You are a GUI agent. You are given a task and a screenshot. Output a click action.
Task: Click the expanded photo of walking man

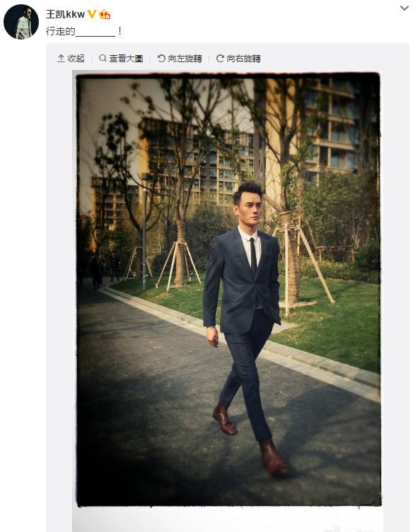pyautogui.click(x=228, y=290)
